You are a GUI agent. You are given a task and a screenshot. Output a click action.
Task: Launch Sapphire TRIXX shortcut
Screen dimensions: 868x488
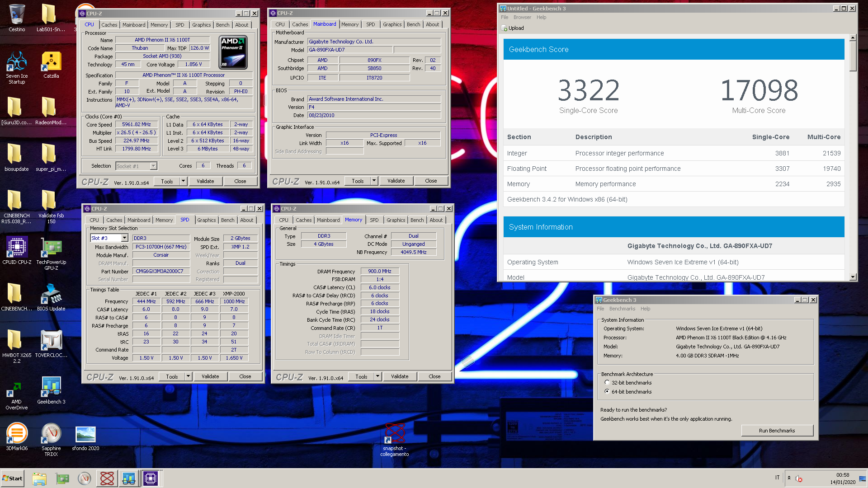51,440
